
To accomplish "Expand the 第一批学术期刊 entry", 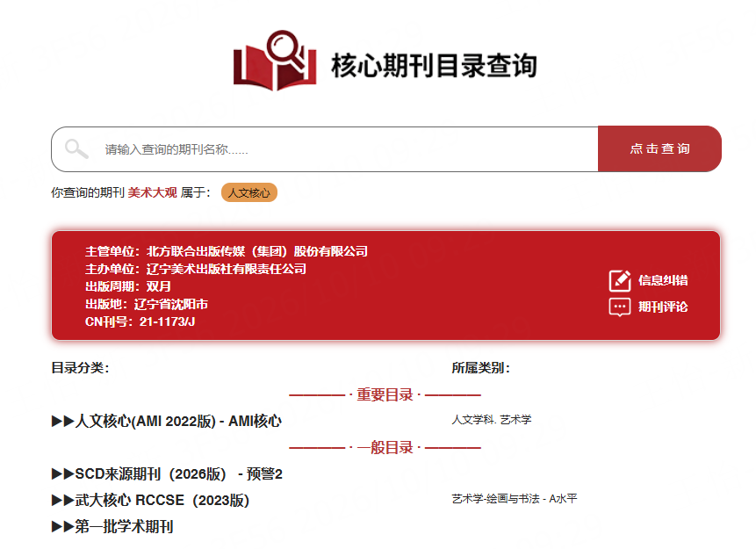I will click(112, 526).
